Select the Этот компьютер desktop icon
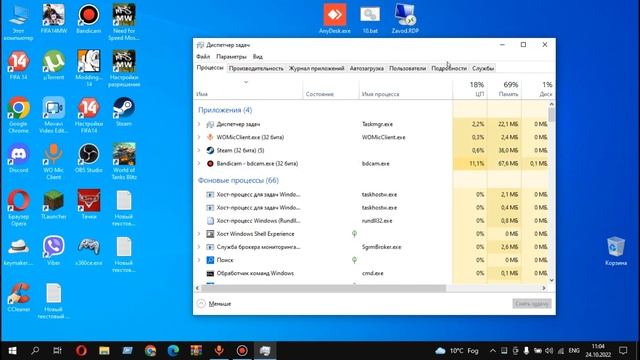The width and height of the screenshot is (640, 360). pyautogui.click(x=18, y=22)
